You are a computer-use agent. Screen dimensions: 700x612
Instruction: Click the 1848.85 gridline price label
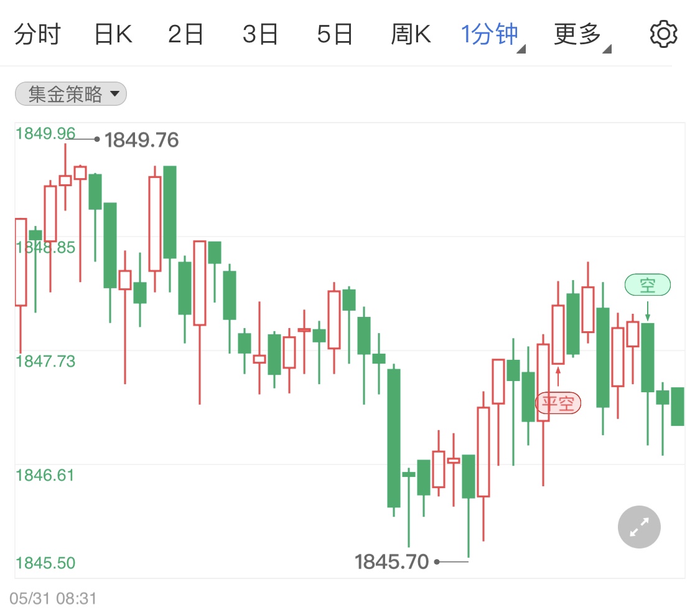pyautogui.click(x=47, y=247)
